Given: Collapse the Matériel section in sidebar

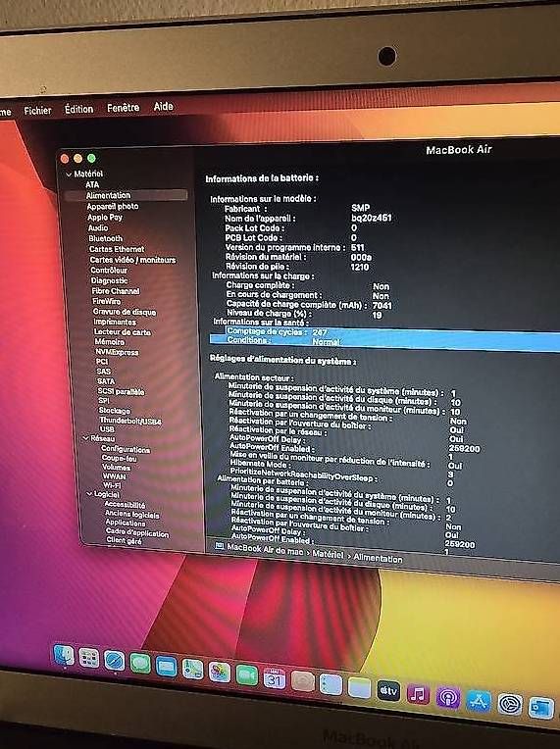Looking at the screenshot, I should pyautogui.click(x=69, y=175).
